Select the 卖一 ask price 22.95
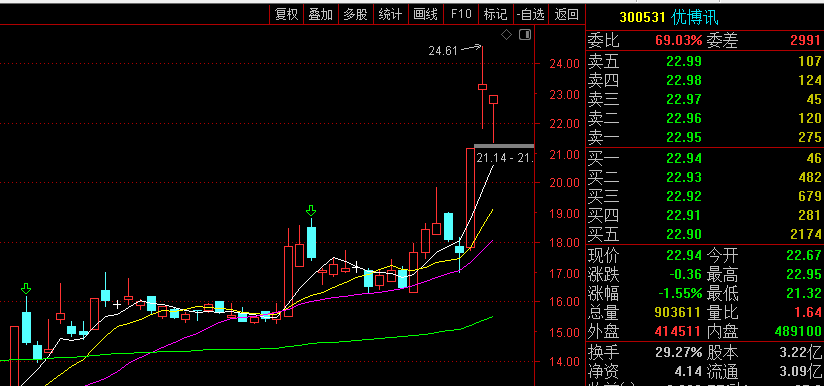 684,138
